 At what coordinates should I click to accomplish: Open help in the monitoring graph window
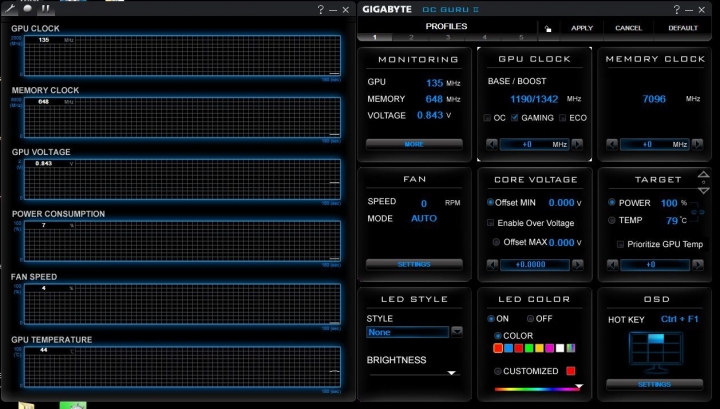(x=321, y=9)
